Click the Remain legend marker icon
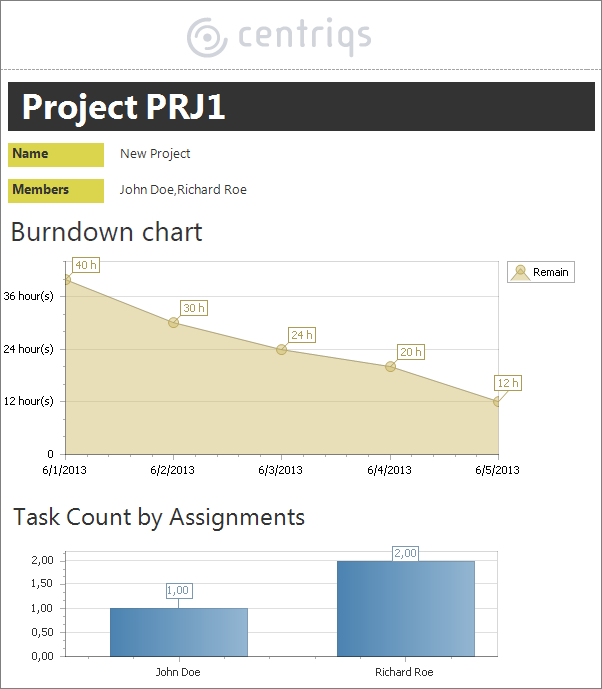This screenshot has height=689, width=602. (520, 272)
